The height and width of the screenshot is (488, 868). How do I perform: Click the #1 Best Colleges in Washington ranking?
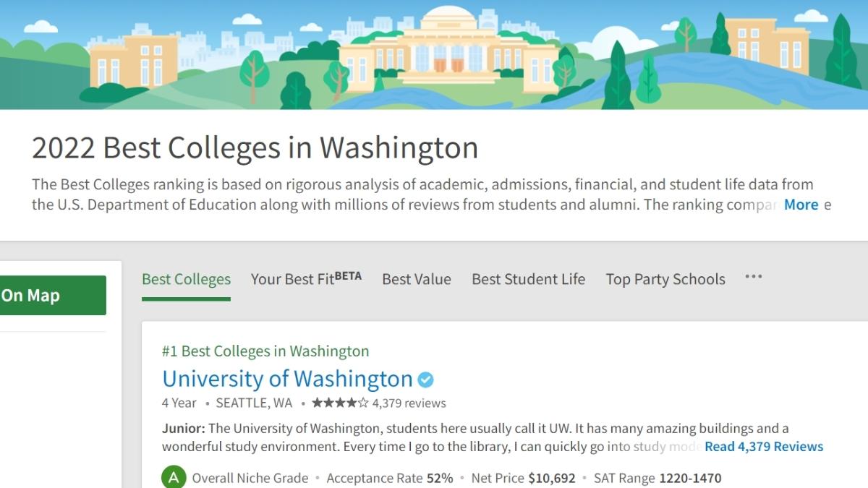click(x=267, y=351)
